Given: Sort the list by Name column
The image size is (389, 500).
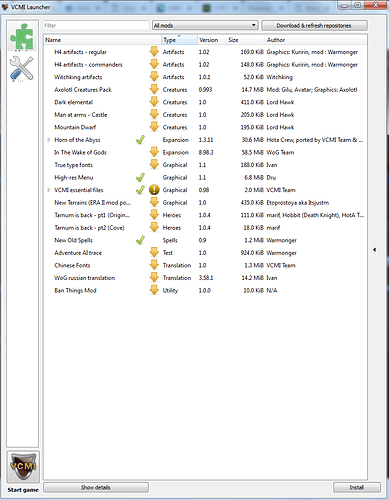Looking at the screenshot, I should pos(88,40).
